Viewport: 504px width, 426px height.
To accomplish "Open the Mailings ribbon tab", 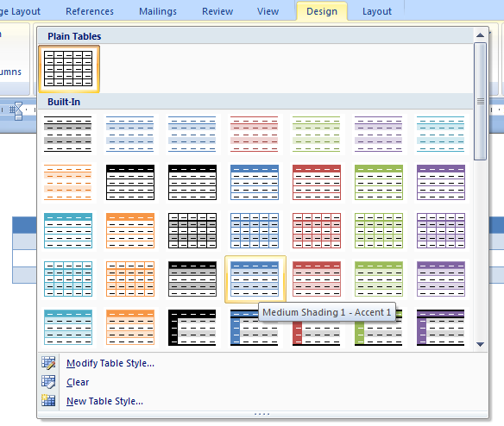I will [157, 11].
